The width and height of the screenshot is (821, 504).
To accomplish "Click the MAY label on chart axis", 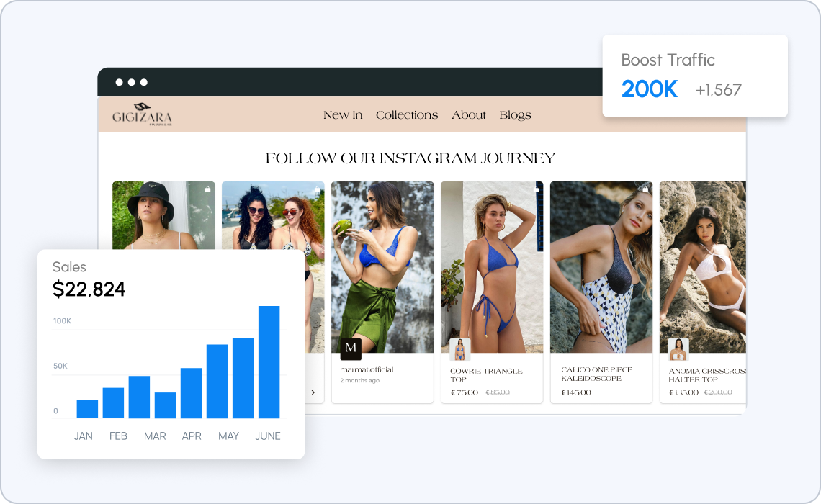I will tap(228, 436).
